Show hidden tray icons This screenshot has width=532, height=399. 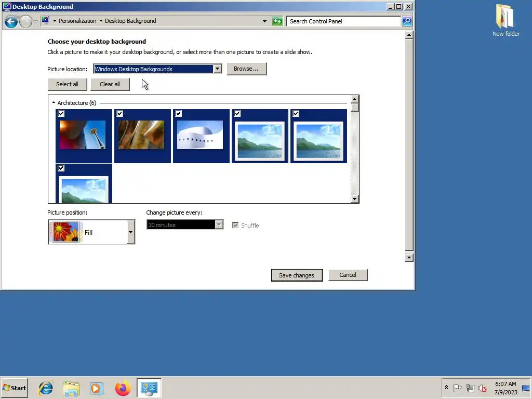[446, 388]
